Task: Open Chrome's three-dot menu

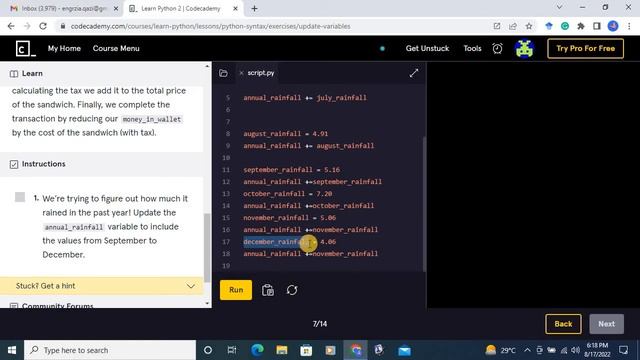Action: click(x=629, y=26)
